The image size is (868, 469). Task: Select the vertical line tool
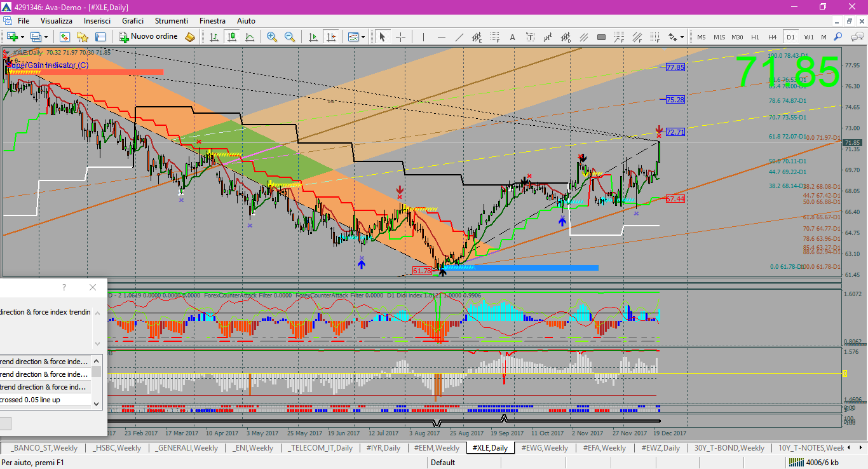coord(423,37)
